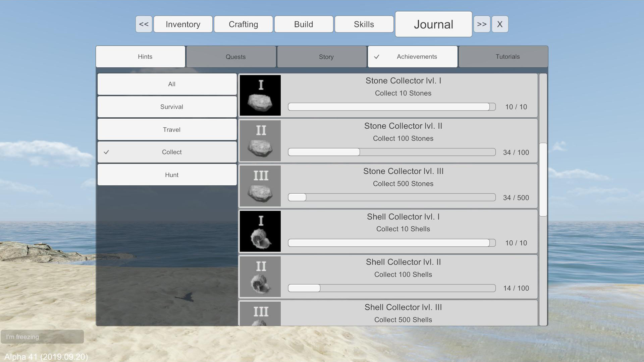Screen dimensions: 644x362
Task: Show All achievement categories
Action: [167, 84]
